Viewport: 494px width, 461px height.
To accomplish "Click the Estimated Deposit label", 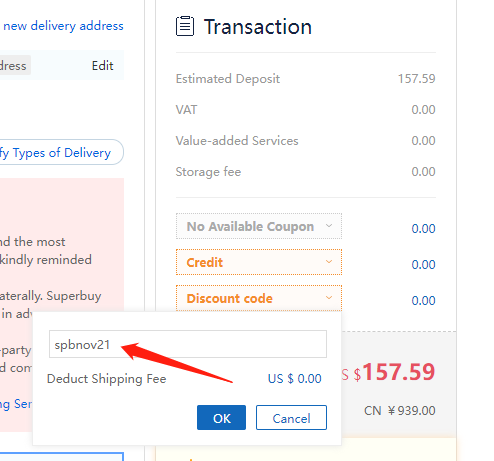I will (228, 79).
